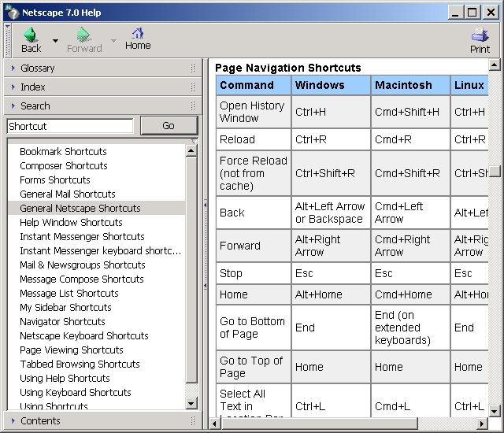The width and height of the screenshot is (504, 433).
Task: Click the Forward arrow icon
Action: 84,35
